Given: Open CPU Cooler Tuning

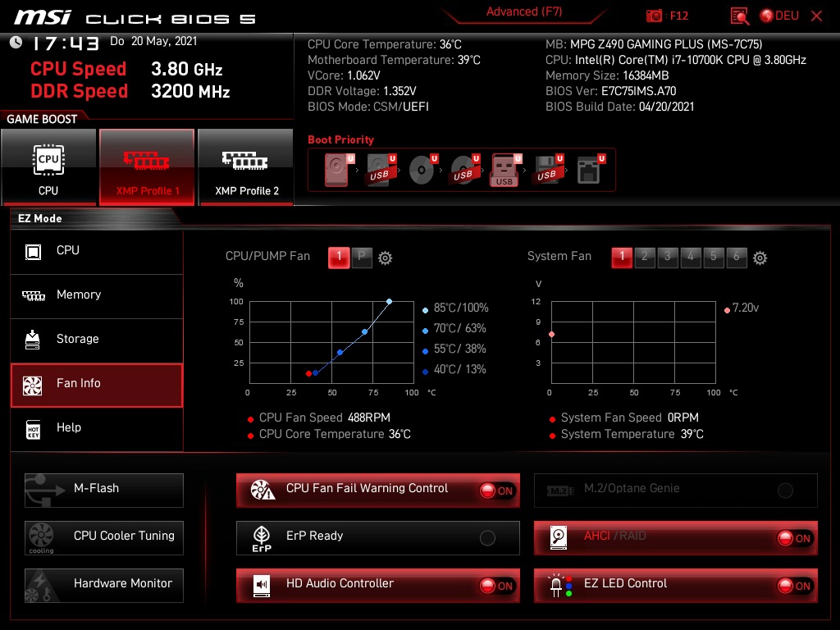Looking at the screenshot, I should click(x=104, y=538).
